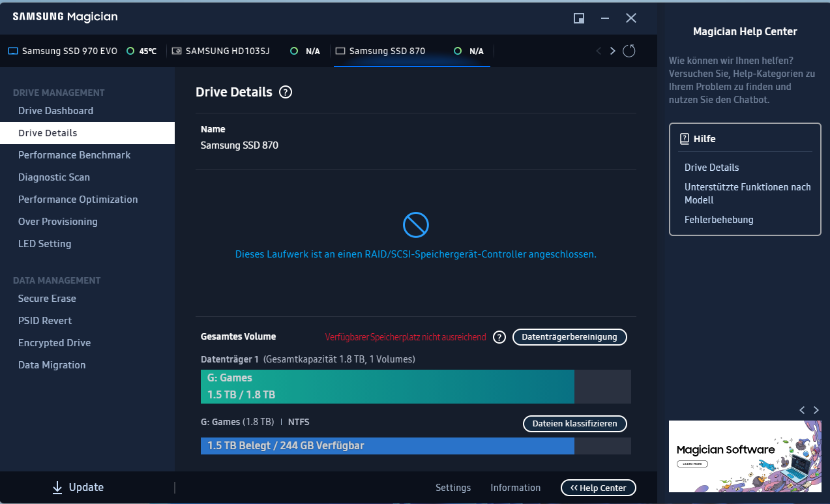Viewport: 830px width, 504px height.
Task: Click the Samsung SSD 870 name value
Action: (x=239, y=145)
